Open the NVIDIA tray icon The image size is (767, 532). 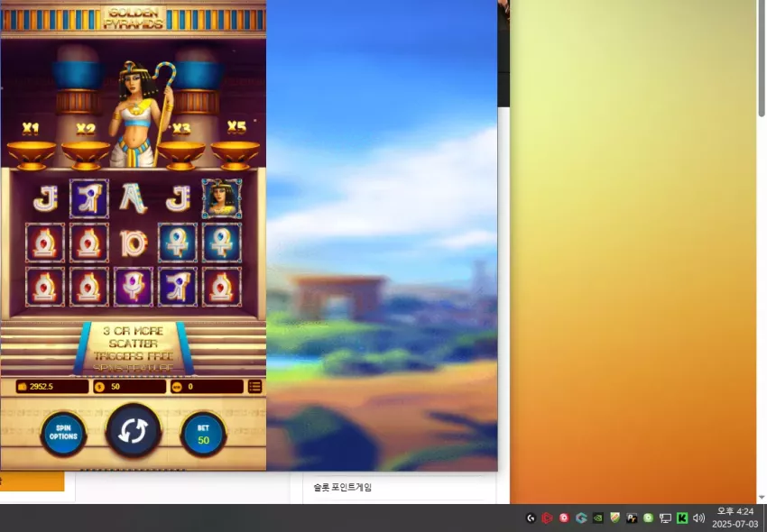coord(597,518)
